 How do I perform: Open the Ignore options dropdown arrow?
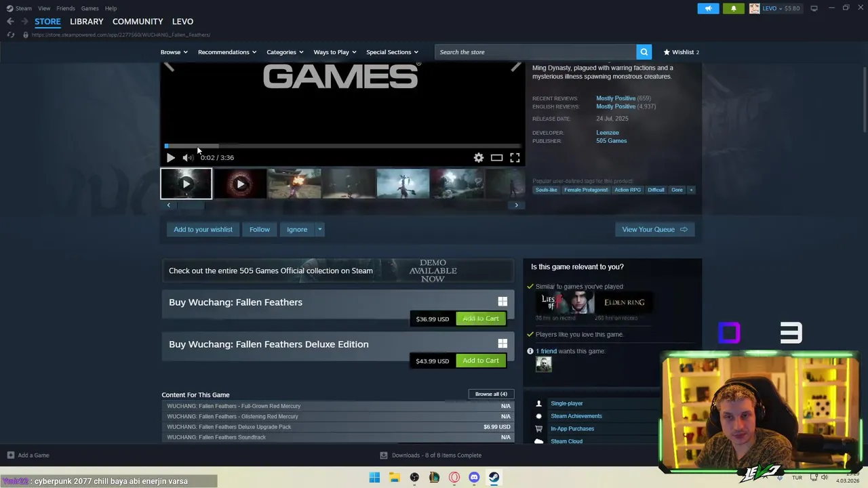pos(319,229)
